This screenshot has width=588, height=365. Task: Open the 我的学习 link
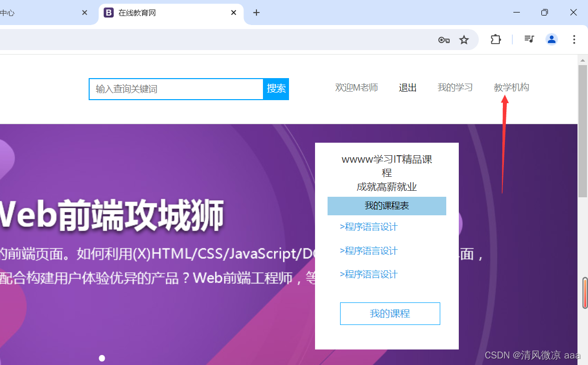pos(455,88)
